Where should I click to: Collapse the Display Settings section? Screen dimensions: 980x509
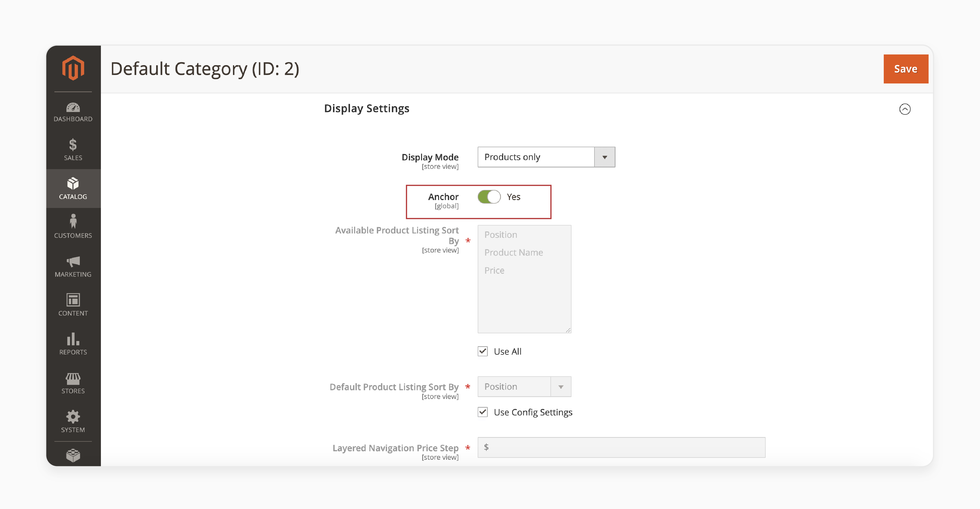[x=905, y=109]
